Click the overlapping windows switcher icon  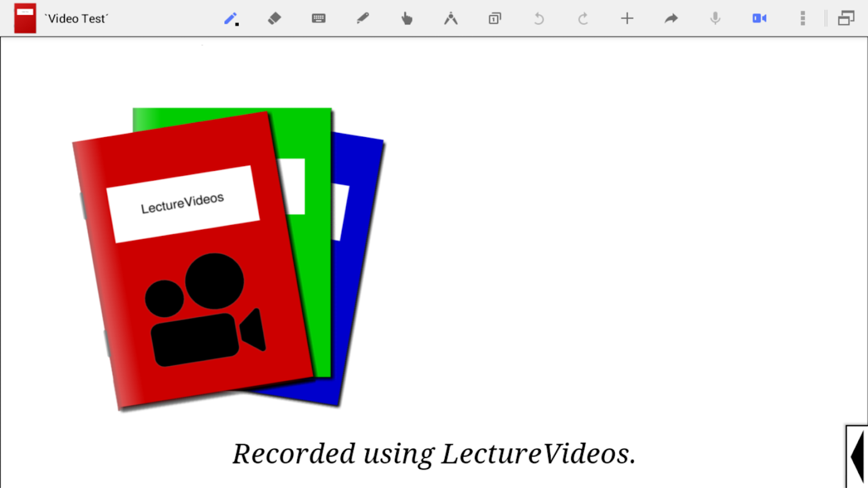846,19
